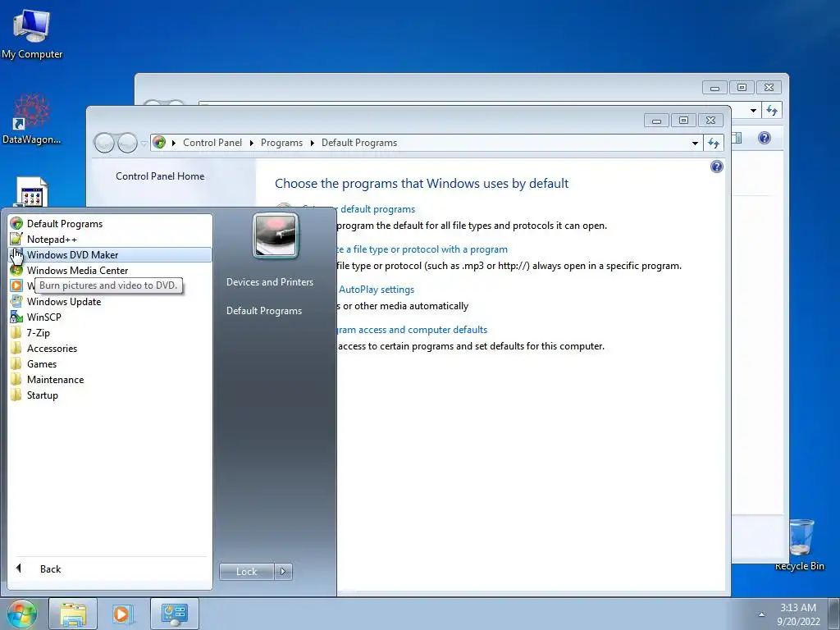The image size is (840, 630).
Task: Show hidden icons in the system tray
Action: tap(761, 614)
